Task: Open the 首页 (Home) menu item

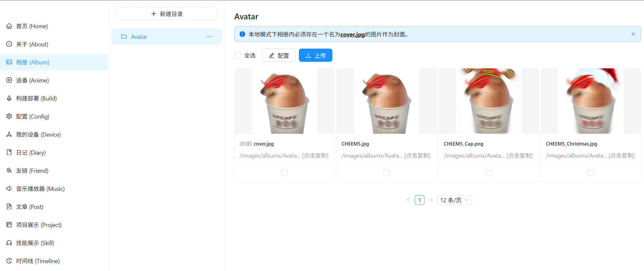Action: (x=54, y=26)
